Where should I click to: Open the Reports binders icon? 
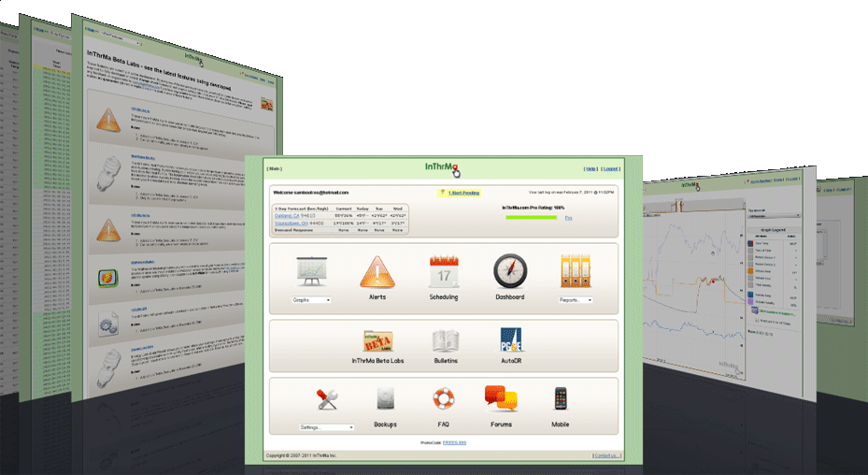[x=576, y=271]
